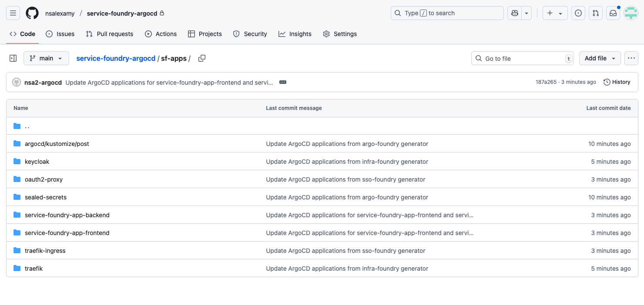
Task: Switch to the Settings tab
Action: click(x=340, y=34)
